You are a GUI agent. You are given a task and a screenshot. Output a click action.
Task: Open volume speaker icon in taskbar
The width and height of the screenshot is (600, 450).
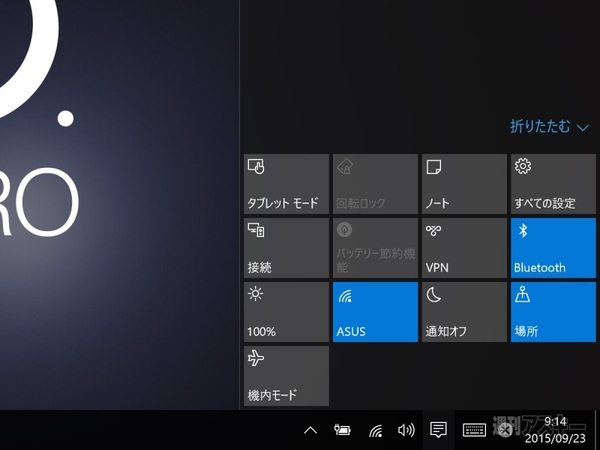(x=406, y=430)
